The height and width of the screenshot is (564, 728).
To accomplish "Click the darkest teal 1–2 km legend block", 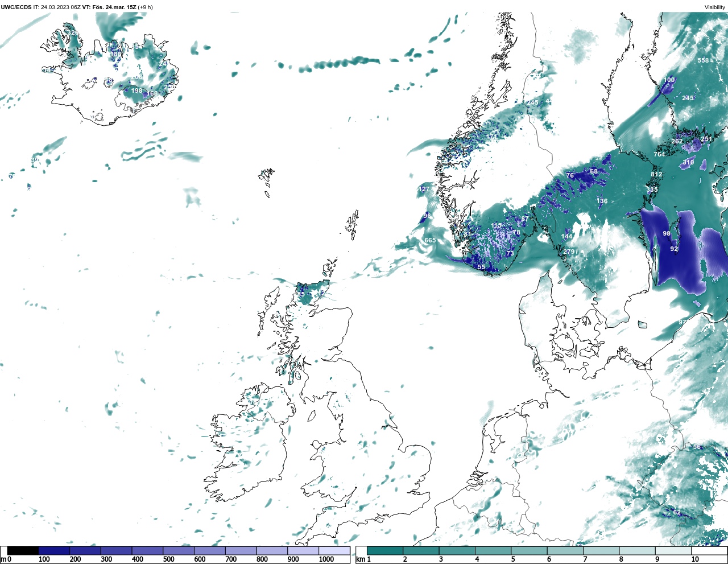I will [385, 551].
